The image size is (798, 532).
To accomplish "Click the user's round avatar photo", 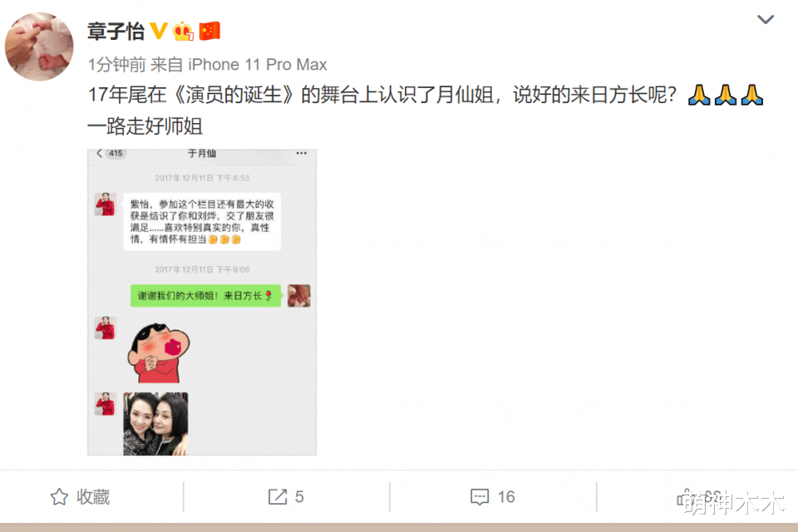I will tap(39, 47).
